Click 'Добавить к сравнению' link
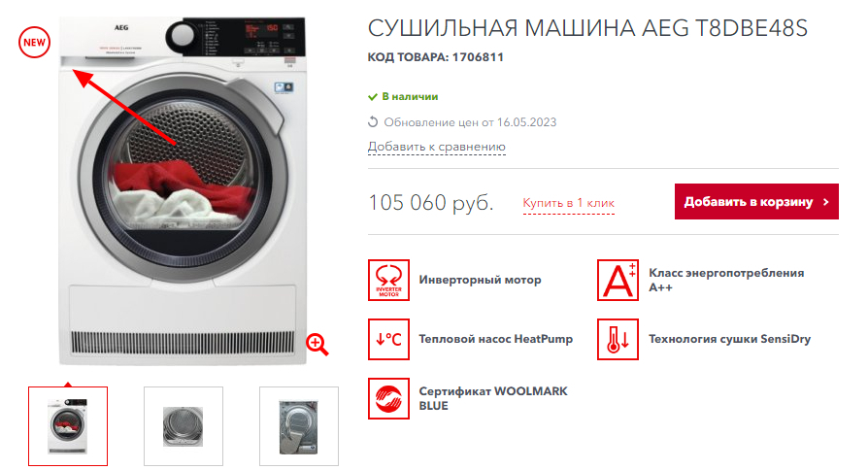The image size is (868, 470). click(x=436, y=147)
